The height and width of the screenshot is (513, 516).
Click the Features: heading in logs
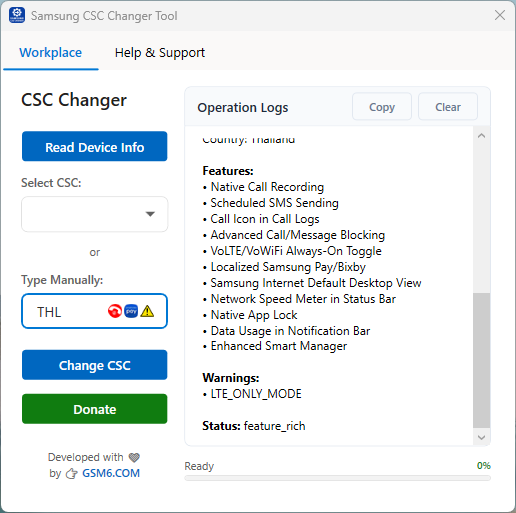[228, 171]
